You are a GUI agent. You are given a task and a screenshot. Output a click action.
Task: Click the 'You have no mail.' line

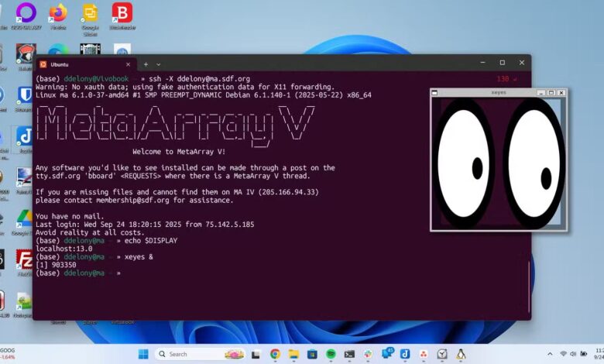tap(70, 216)
